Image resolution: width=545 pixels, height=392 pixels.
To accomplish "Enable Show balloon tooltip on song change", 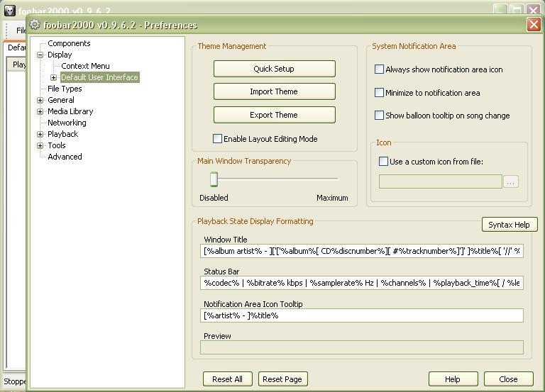I will (x=379, y=116).
